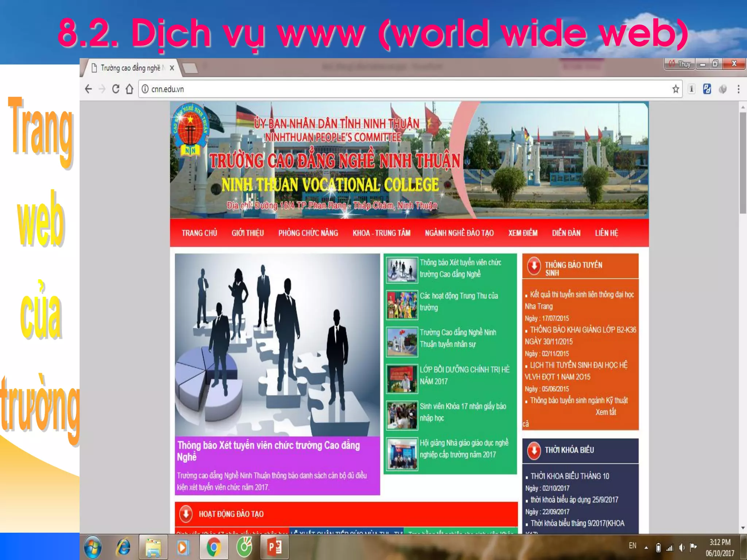Click arrow icon beside THỜI KHÓA BIỂU
Screen dimensions: 747x560
pos(534,451)
